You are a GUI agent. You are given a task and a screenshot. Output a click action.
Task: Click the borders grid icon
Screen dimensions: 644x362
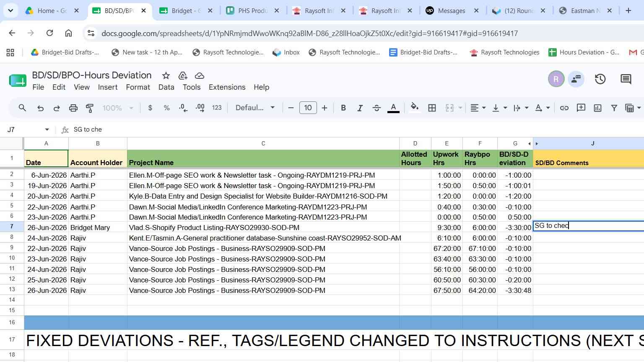[432, 108]
